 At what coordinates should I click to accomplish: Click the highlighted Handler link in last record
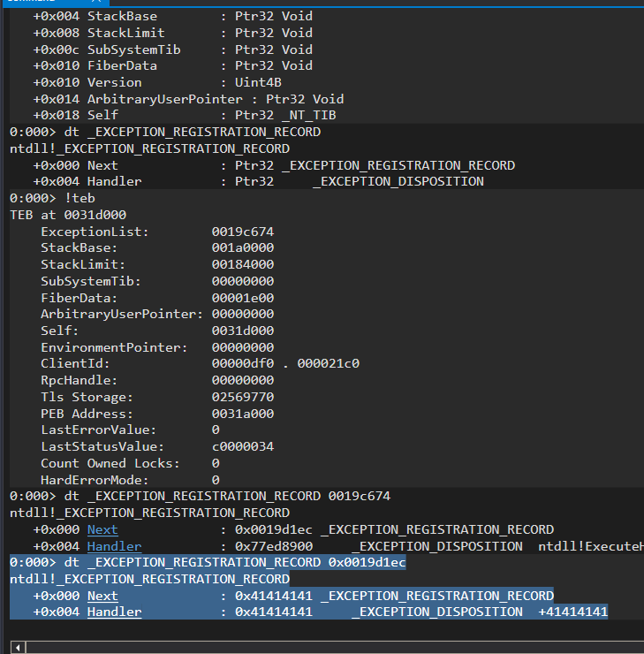coord(114,612)
